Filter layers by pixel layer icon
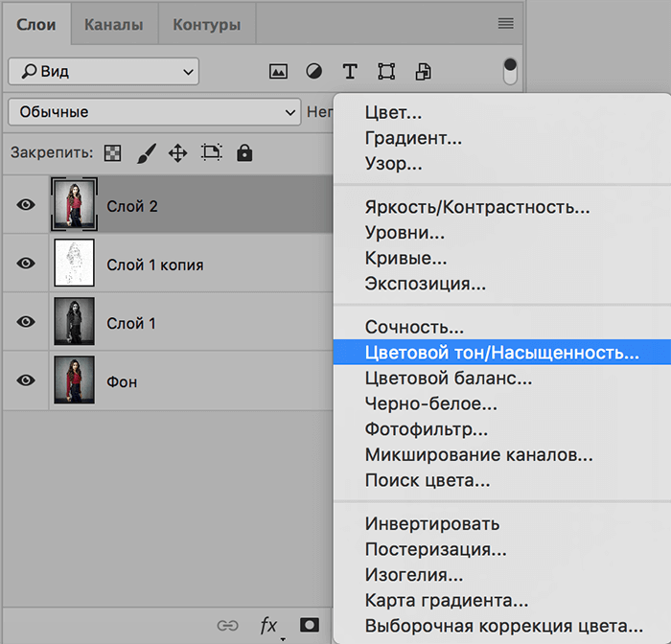This screenshot has height=644, width=671. (278, 72)
